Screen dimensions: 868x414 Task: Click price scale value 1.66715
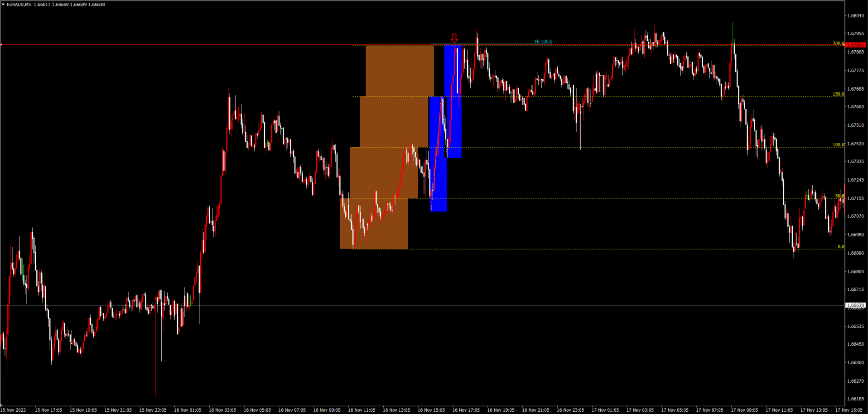click(855, 289)
